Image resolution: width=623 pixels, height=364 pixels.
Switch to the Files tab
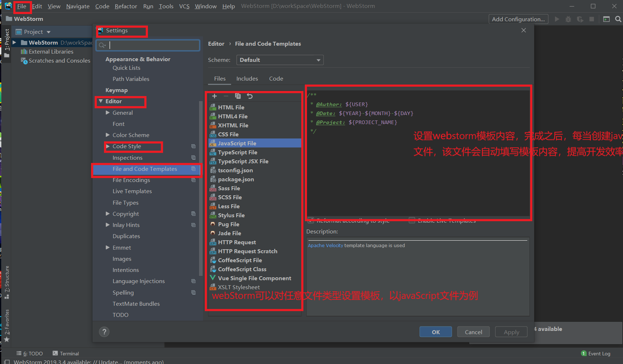(220, 78)
